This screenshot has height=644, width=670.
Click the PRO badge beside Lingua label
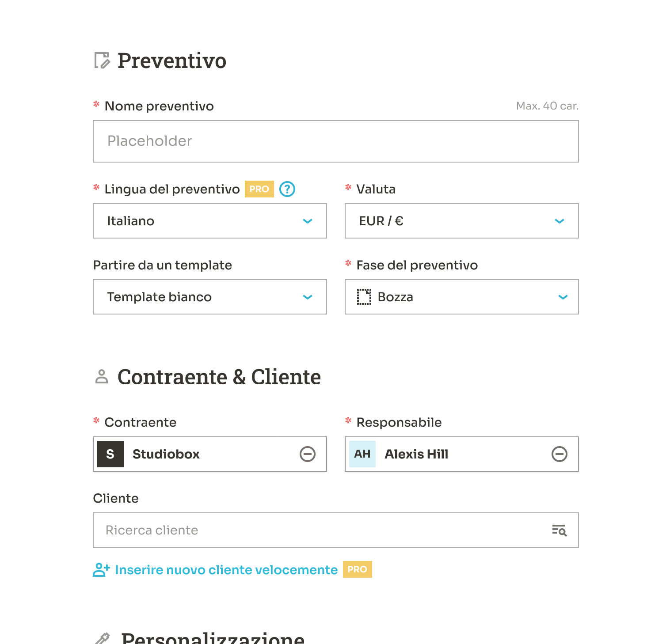click(x=259, y=189)
